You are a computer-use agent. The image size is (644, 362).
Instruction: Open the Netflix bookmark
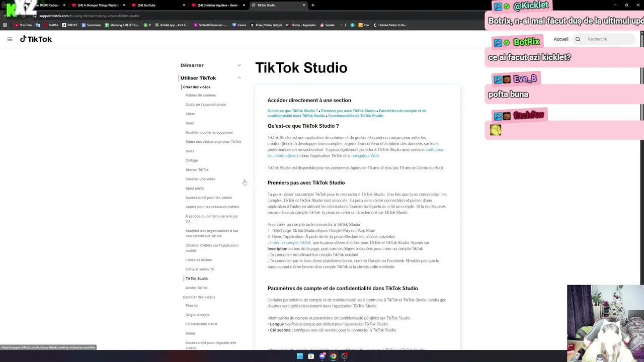click(51, 25)
